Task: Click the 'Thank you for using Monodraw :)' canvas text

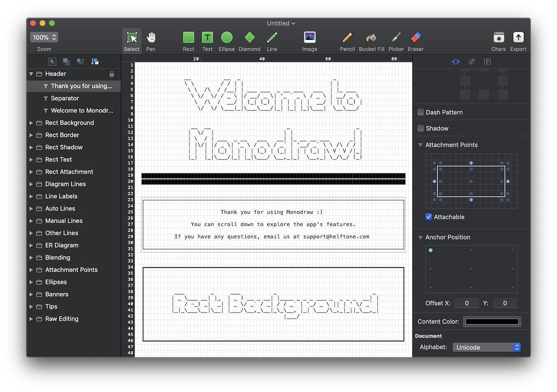Action: click(272, 212)
